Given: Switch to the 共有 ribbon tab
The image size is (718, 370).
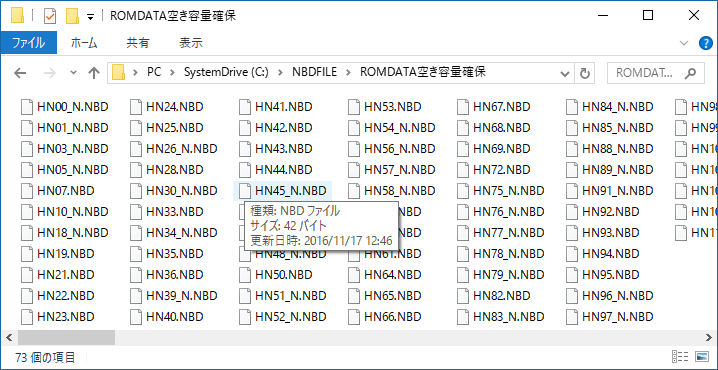Looking at the screenshot, I should click(x=137, y=43).
